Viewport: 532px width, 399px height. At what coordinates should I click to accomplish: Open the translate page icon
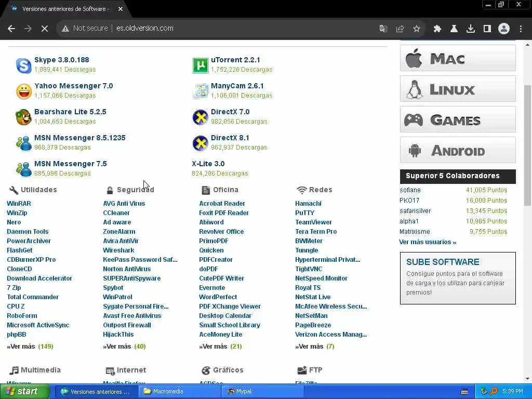(383, 29)
